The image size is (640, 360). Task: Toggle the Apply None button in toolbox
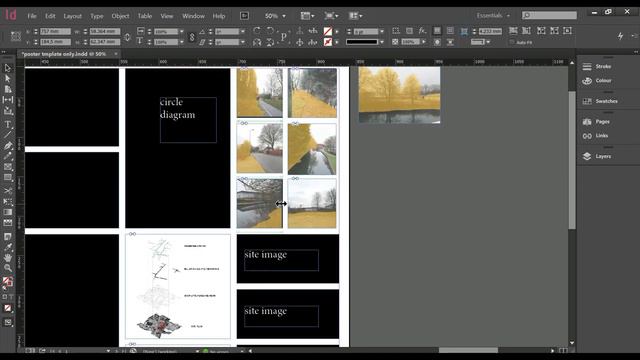[x=7, y=308]
